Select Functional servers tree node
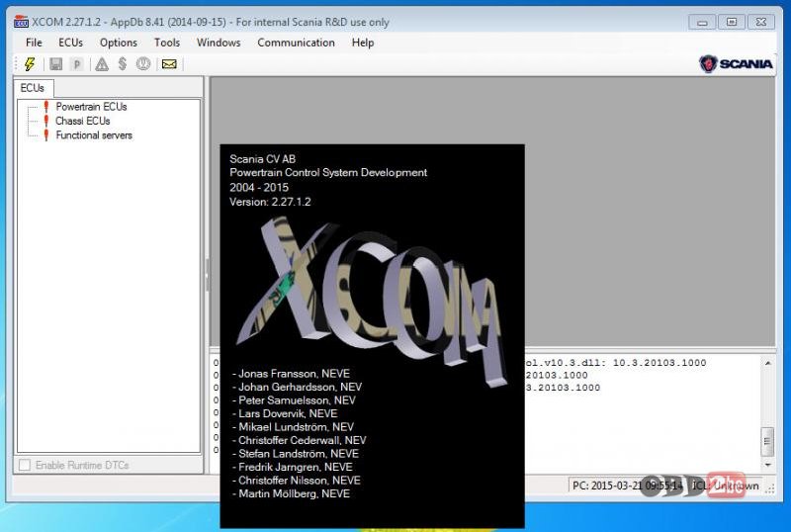791x532 pixels. point(94,134)
